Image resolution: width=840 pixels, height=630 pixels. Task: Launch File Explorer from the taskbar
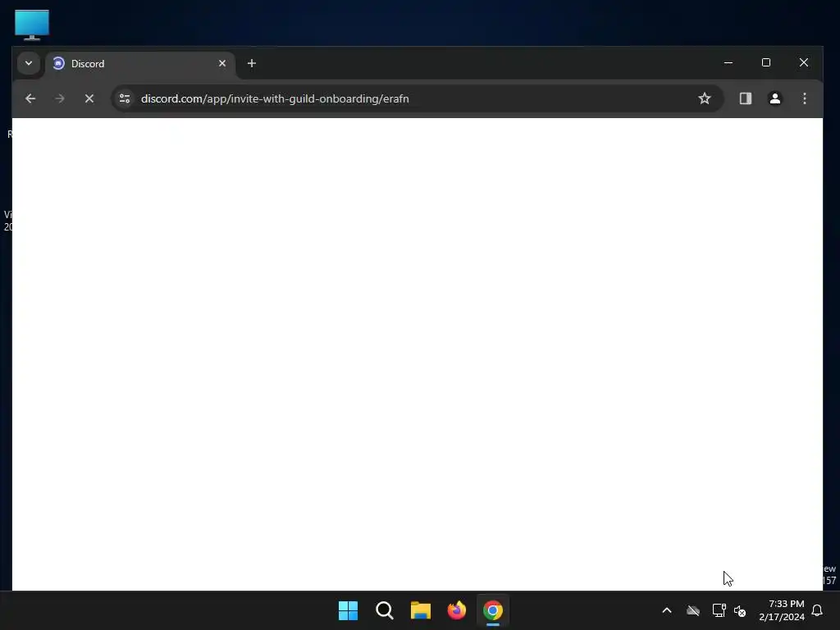click(421, 610)
